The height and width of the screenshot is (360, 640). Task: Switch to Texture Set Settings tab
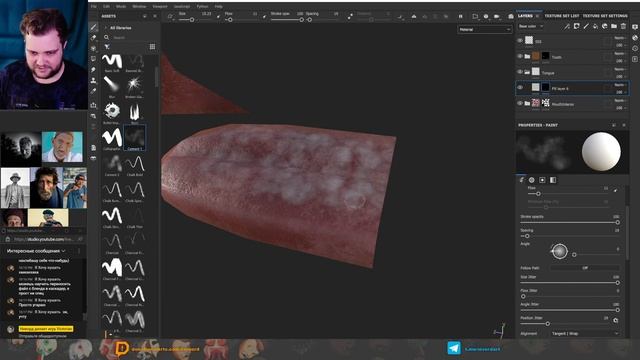605,16
